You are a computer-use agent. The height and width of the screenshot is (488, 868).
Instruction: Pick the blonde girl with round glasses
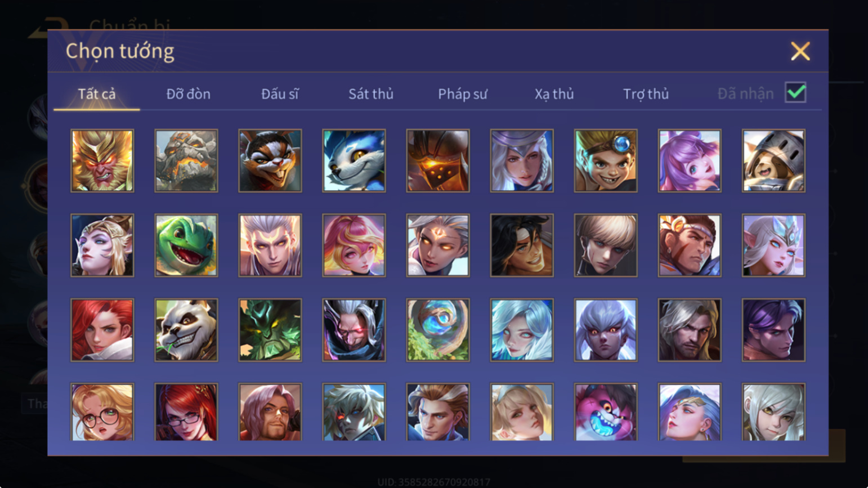(102, 413)
